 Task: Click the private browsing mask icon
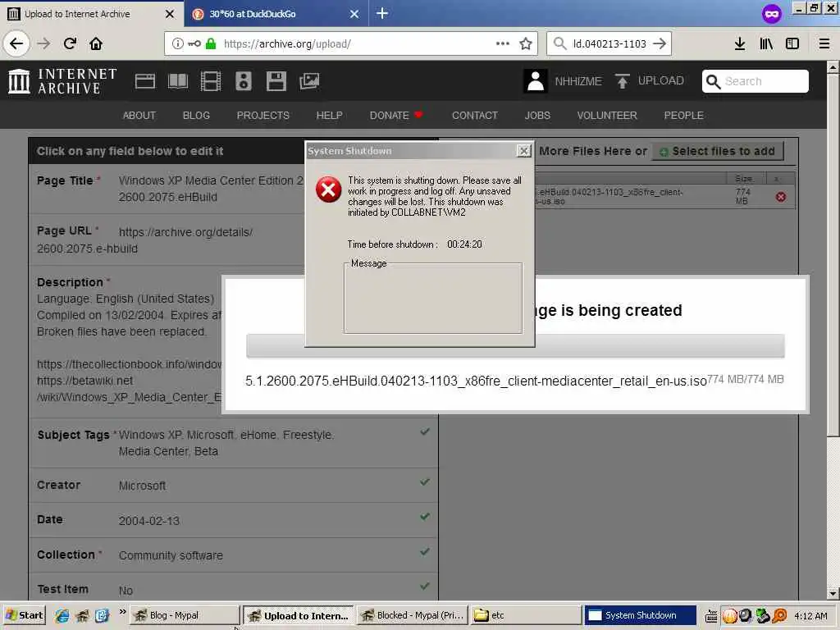point(771,14)
